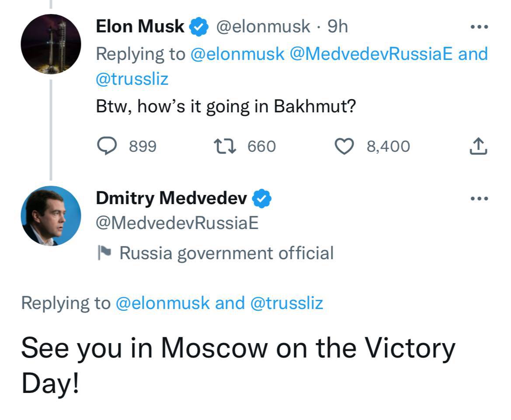
Task: Open the @elonmusk mention in Medvedev's reply line
Action: coord(163,303)
